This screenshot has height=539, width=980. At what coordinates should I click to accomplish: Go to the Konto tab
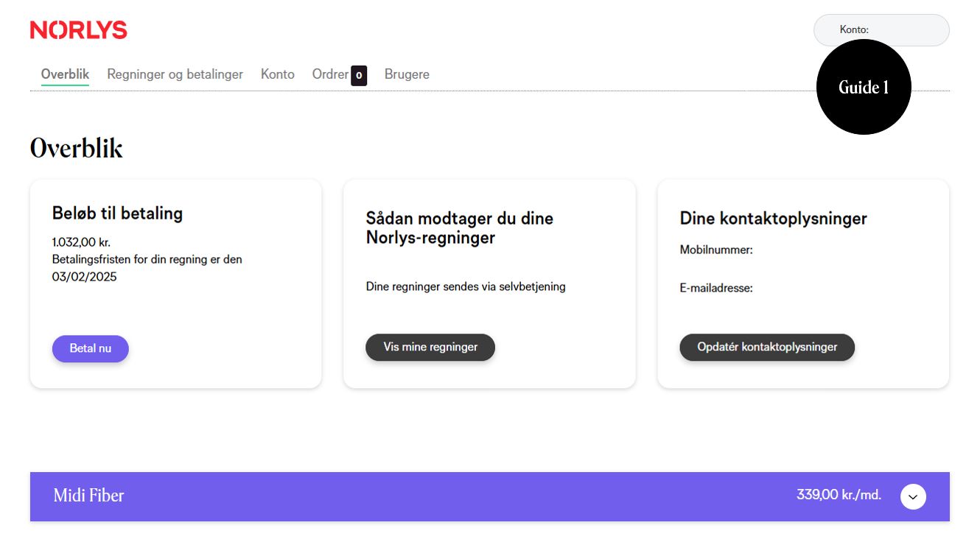point(277,74)
